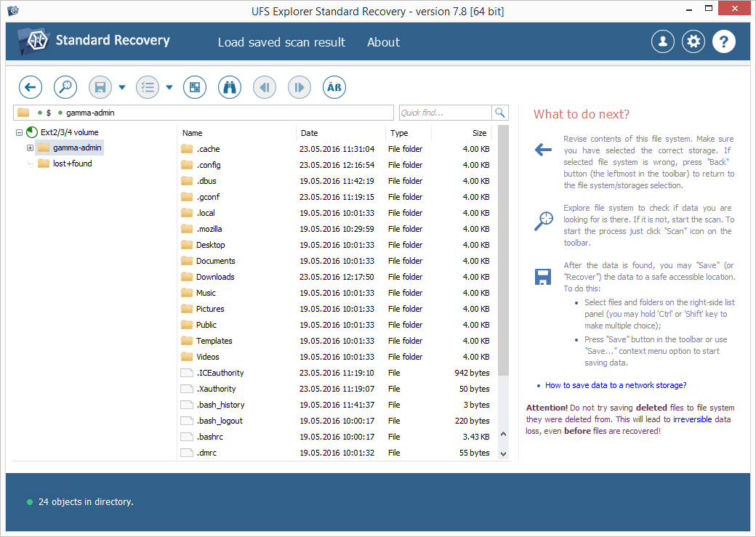The height and width of the screenshot is (537, 756).
Task: Click the irreversible link in Attention note
Action: 692,419
